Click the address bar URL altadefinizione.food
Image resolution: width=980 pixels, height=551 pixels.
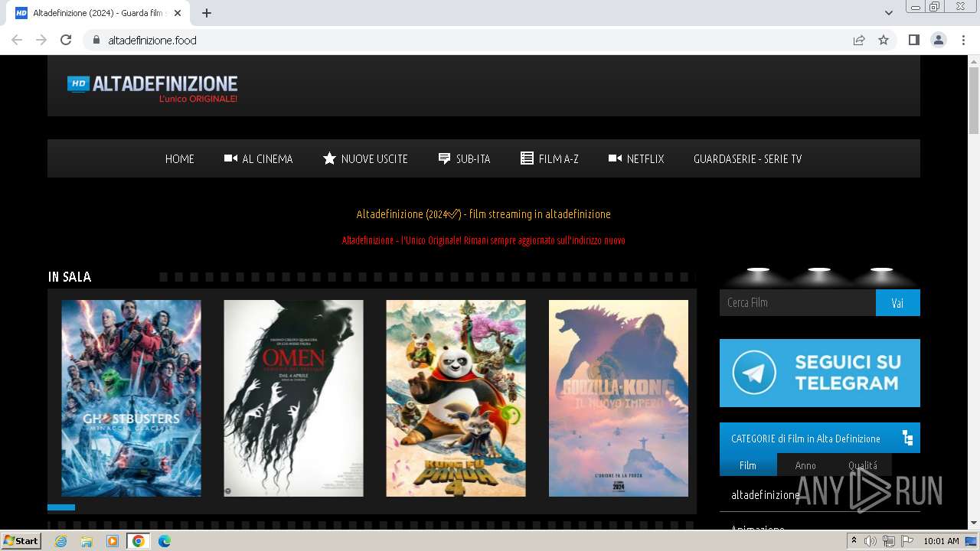coord(152,40)
